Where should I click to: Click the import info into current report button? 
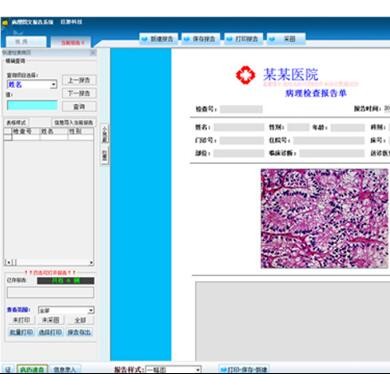click(x=73, y=123)
